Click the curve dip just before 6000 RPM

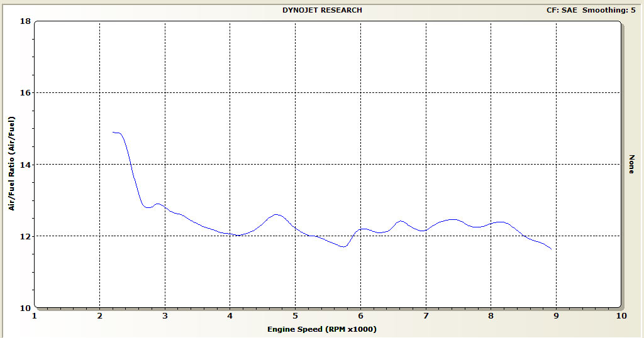pos(343,247)
